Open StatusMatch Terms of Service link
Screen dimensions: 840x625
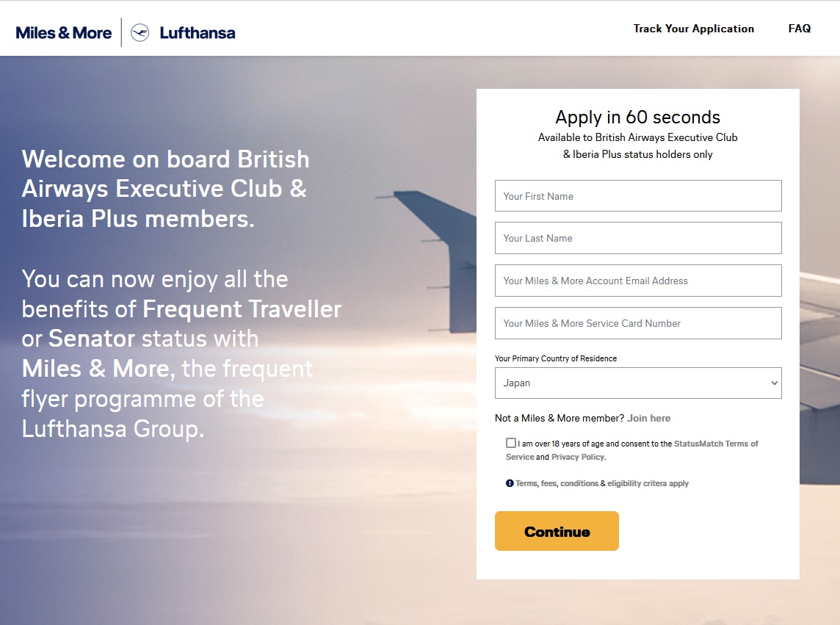click(x=716, y=444)
